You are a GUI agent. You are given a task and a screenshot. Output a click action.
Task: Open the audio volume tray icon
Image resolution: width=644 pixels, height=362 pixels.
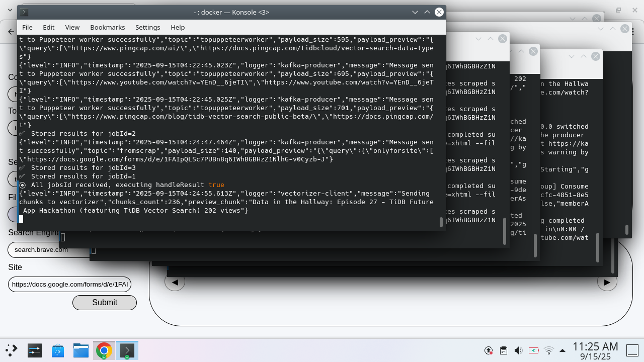coord(518,350)
